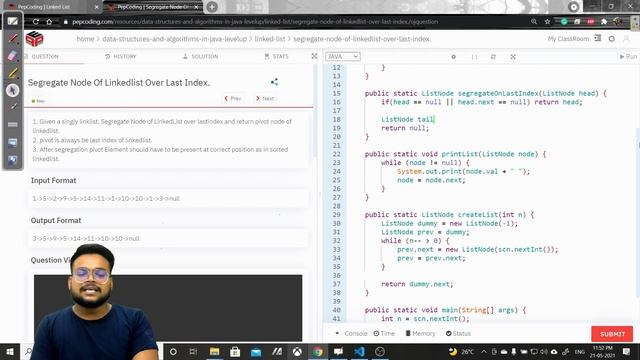Open Xbox app from taskbar
This screenshot has height=360, width=640.
tap(297, 351)
